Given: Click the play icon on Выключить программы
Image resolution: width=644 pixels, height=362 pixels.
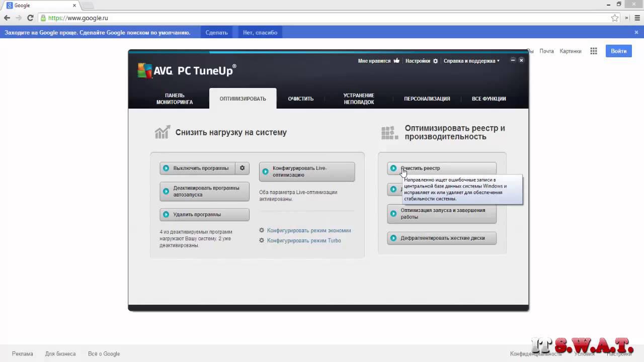Looking at the screenshot, I should 166,168.
